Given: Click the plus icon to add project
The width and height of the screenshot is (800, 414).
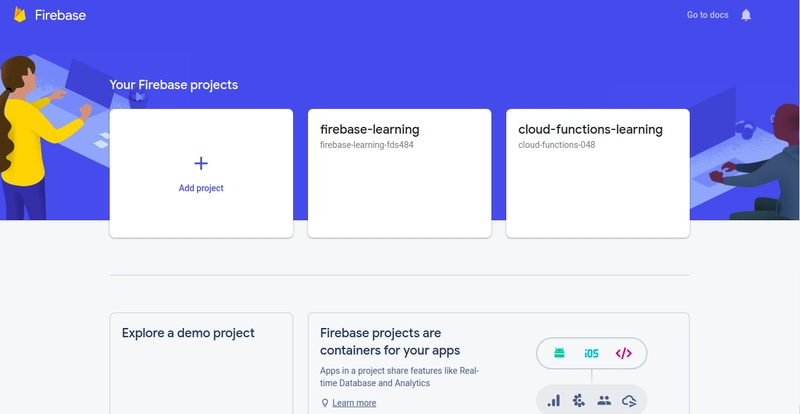Looking at the screenshot, I should click(x=201, y=163).
